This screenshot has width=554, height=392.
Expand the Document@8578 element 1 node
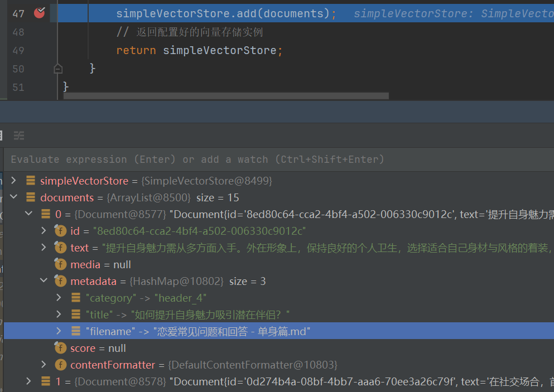(28, 381)
